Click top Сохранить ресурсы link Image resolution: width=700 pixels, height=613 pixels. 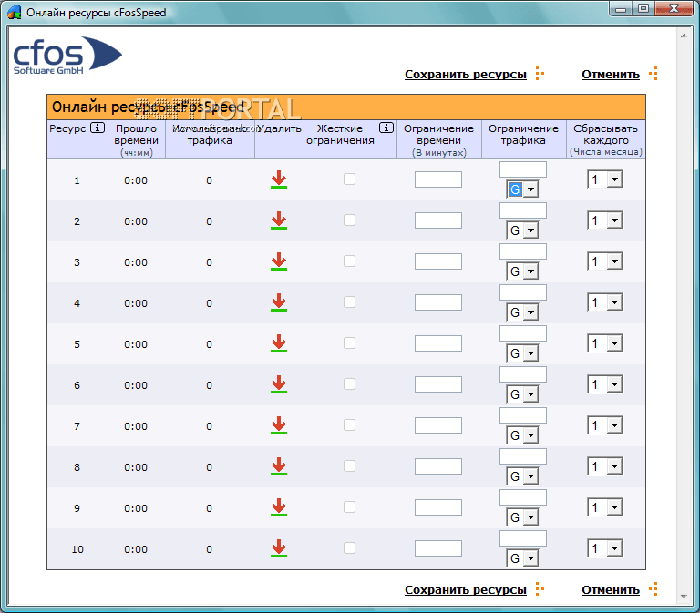[x=466, y=75]
